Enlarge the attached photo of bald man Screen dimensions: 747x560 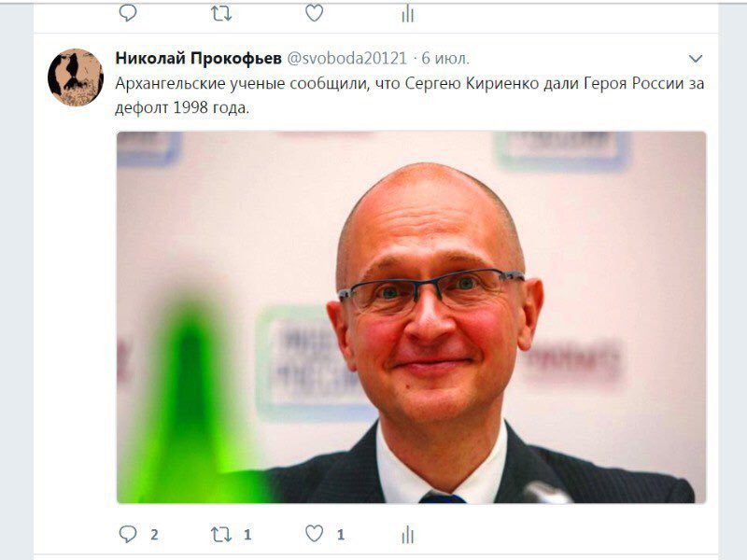(411, 317)
